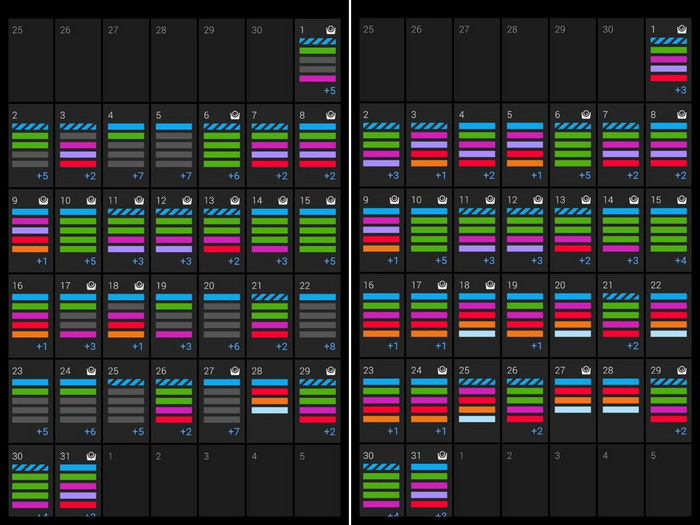Click the badge icon on day 27 in the right calendar
Image resolution: width=700 pixels, height=525 pixels.
(x=585, y=371)
